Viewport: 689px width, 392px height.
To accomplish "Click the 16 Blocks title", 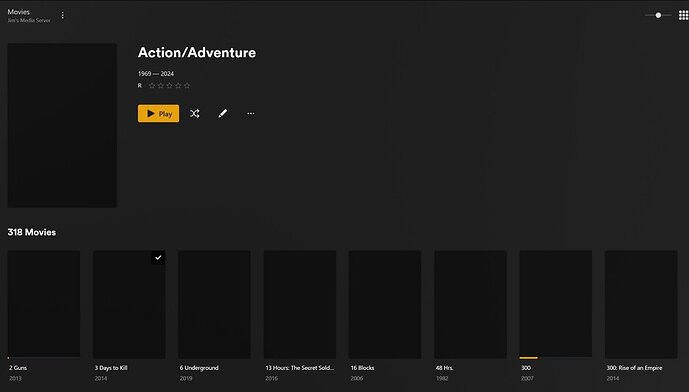I will (363, 368).
